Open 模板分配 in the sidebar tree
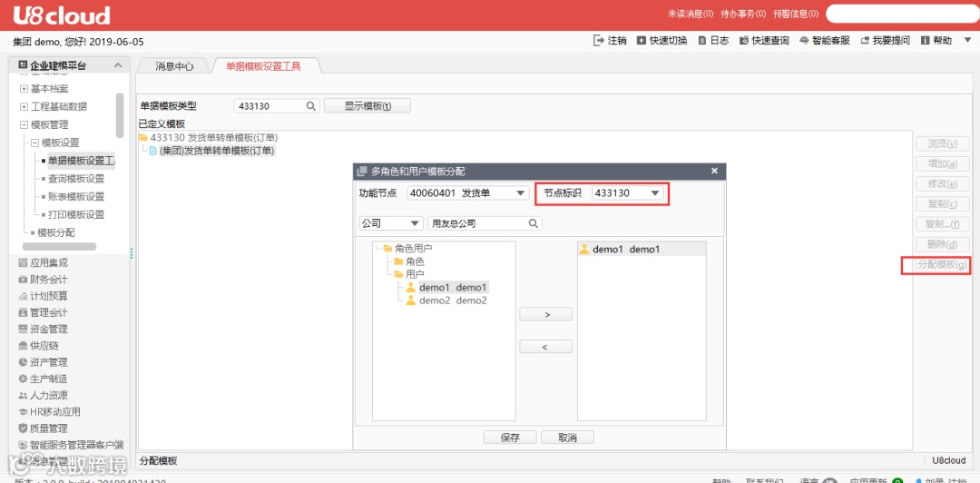This screenshot has width=980, height=483. tap(56, 232)
